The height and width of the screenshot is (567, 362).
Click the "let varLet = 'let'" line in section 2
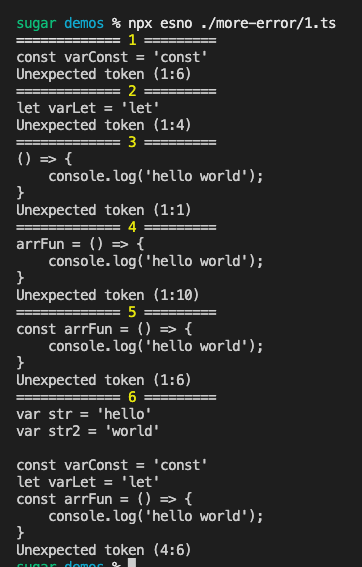coord(88,108)
